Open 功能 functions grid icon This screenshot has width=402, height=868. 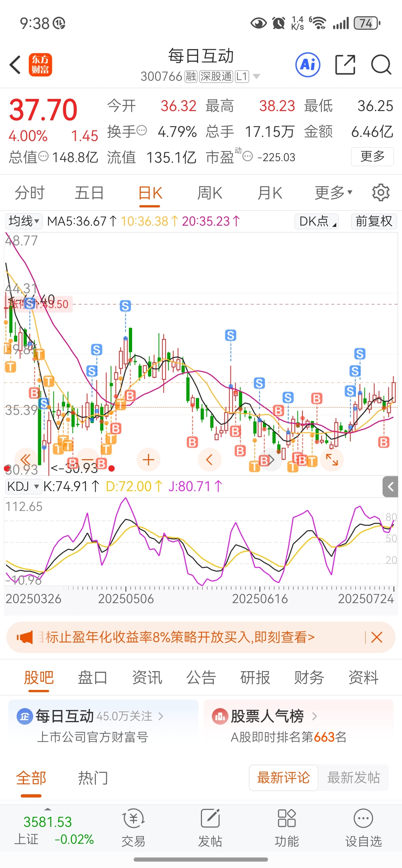click(287, 828)
